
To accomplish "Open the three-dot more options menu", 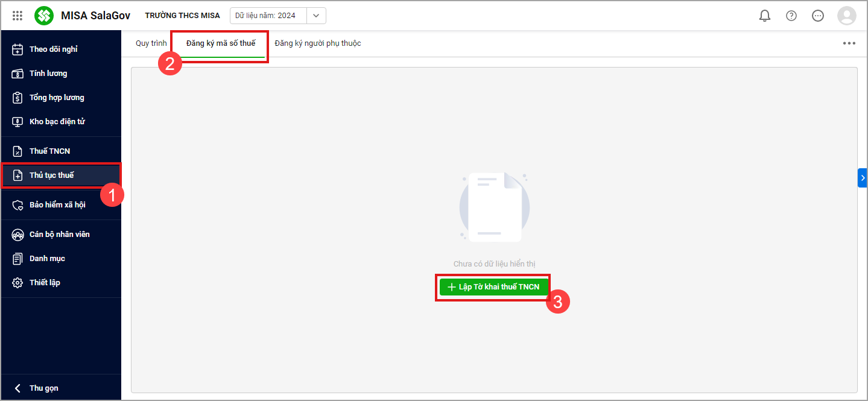I will (x=849, y=43).
